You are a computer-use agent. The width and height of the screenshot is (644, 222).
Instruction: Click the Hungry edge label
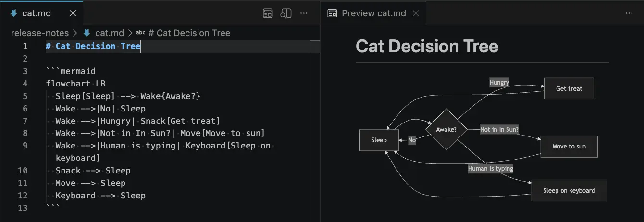click(x=499, y=82)
